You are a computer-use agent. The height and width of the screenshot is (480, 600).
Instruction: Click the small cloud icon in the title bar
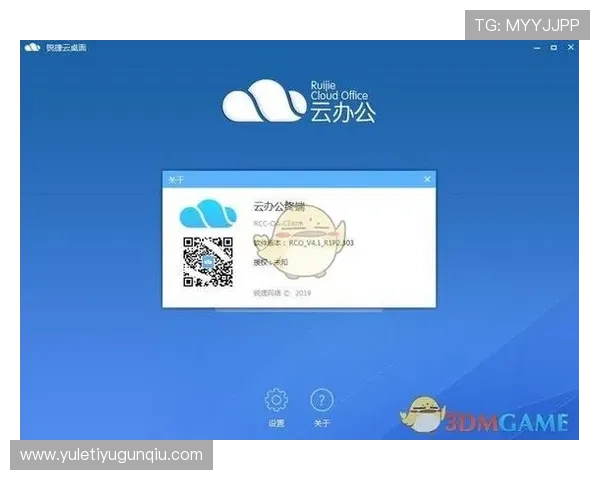tap(32, 48)
